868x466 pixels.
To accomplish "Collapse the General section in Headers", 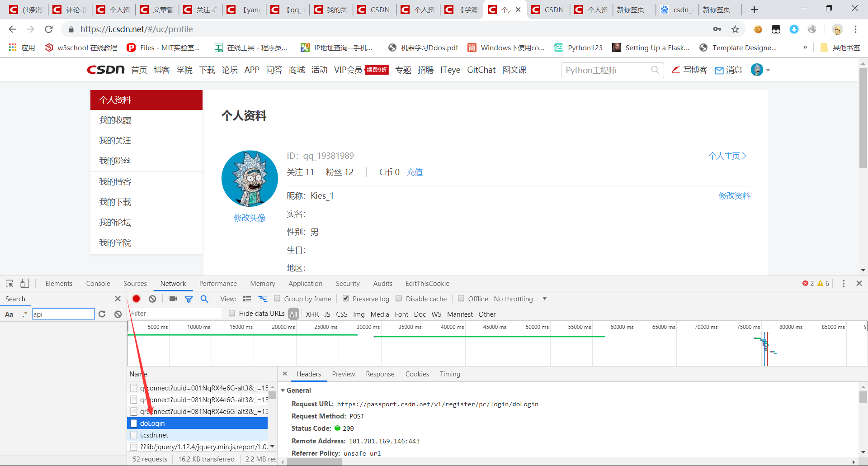I will [x=283, y=390].
